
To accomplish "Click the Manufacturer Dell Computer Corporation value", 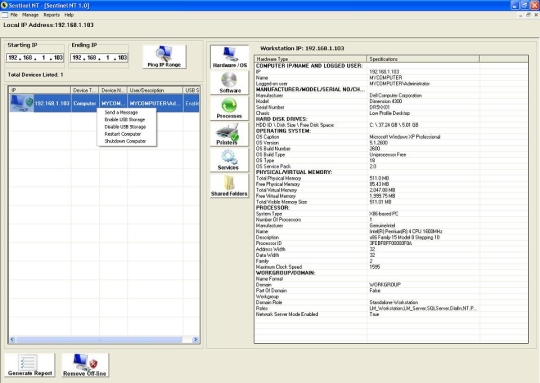I will pos(395,95).
